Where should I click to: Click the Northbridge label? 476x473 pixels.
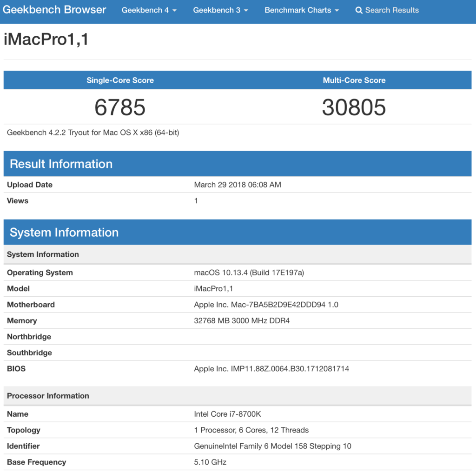(29, 337)
